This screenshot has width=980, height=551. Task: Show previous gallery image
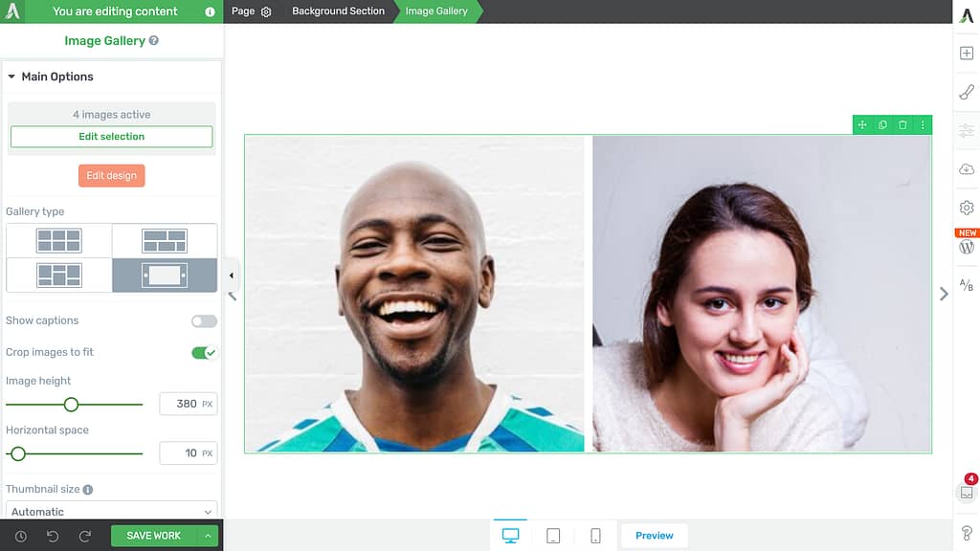(232, 296)
